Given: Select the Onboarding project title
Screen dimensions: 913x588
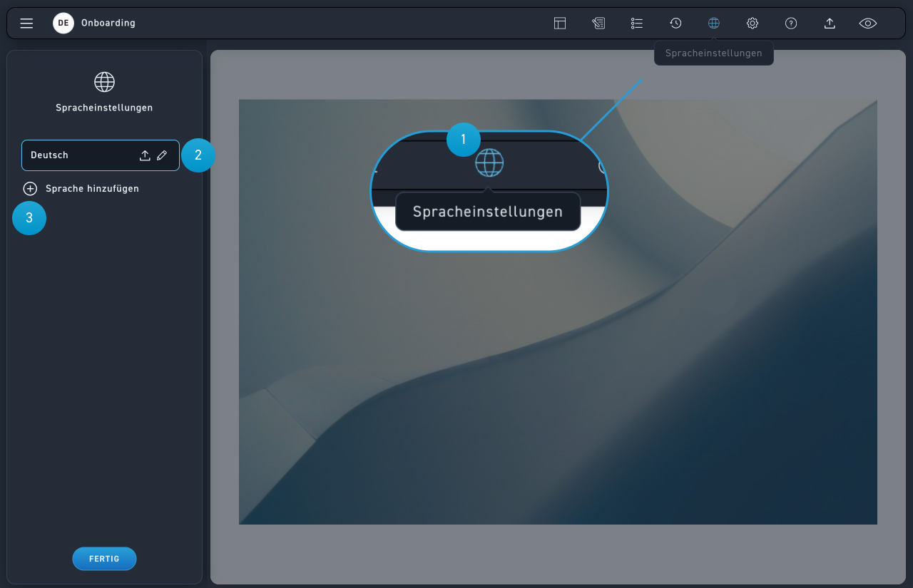Looking at the screenshot, I should [108, 24].
